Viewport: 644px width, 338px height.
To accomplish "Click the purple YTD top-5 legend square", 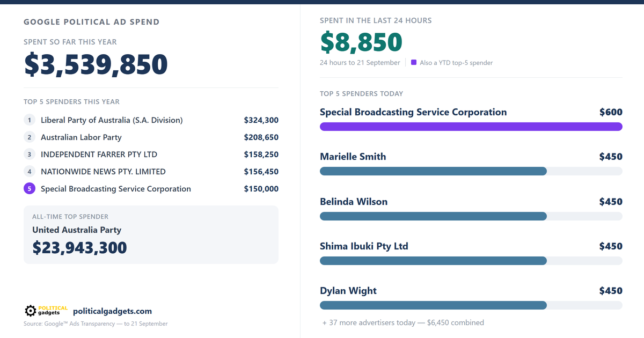I will (x=414, y=62).
